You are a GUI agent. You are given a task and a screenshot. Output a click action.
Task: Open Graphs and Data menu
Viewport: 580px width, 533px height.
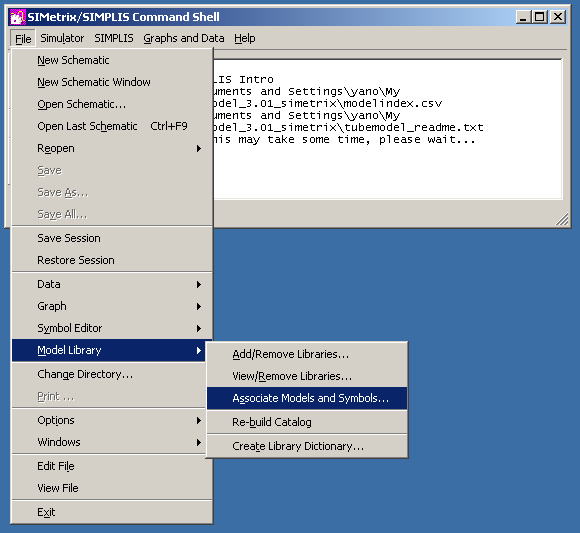(184, 38)
